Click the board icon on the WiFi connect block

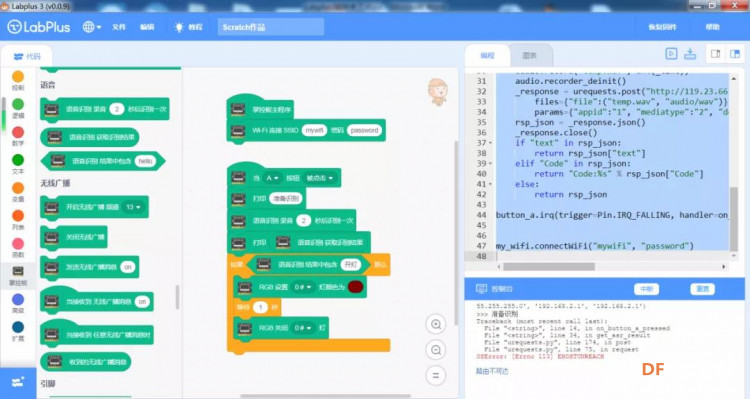[x=238, y=130]
